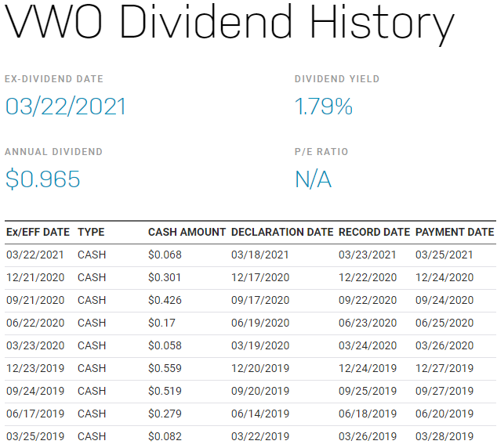Click record date 03/23/2021
The image size is (497, 448).
368,255
